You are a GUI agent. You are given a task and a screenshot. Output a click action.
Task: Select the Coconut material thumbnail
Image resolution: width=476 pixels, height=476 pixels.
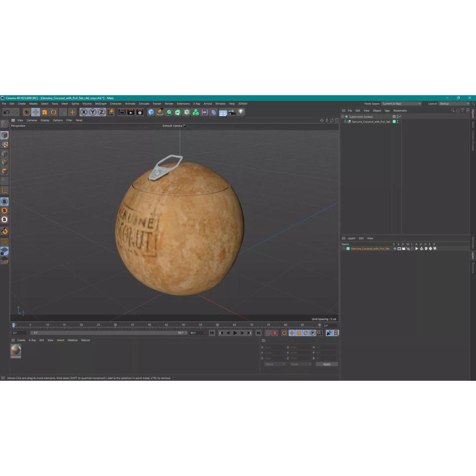[16, 350]
